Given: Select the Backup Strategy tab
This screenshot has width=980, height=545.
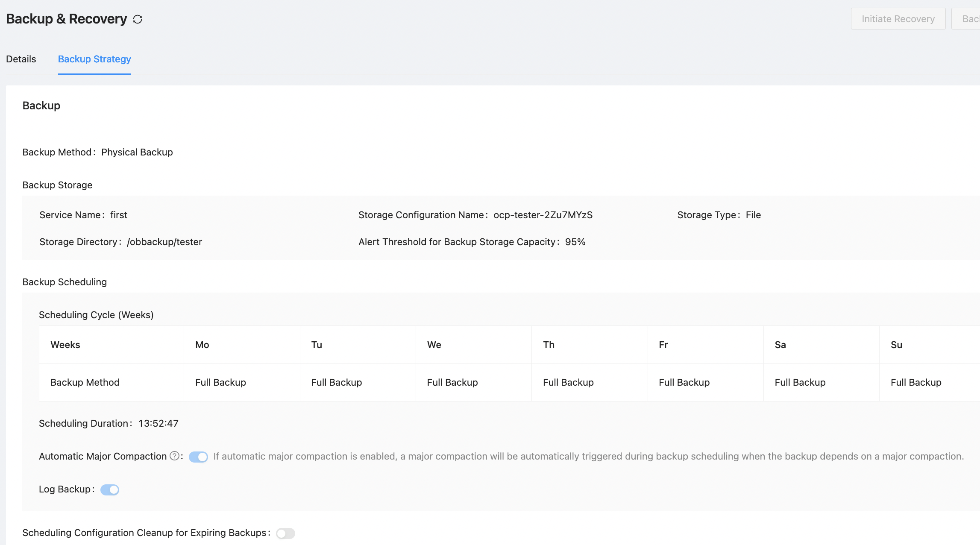Looking at the screenshot, I should click(x=94, y=59).
